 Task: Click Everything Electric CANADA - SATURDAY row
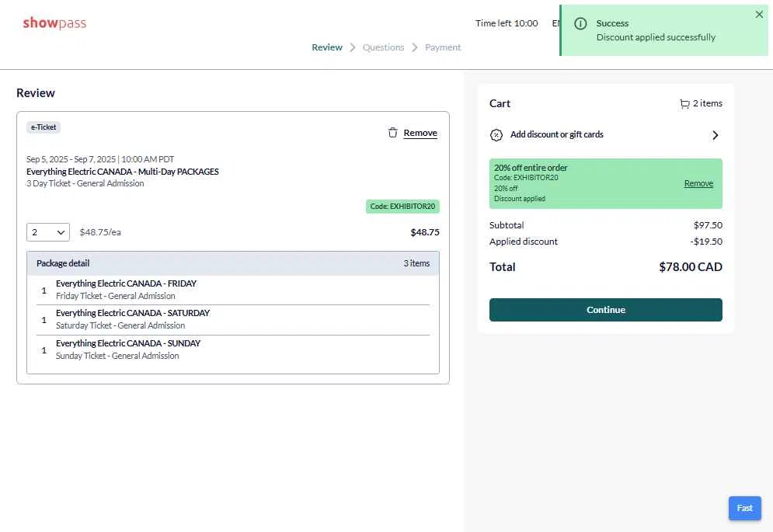233,320
